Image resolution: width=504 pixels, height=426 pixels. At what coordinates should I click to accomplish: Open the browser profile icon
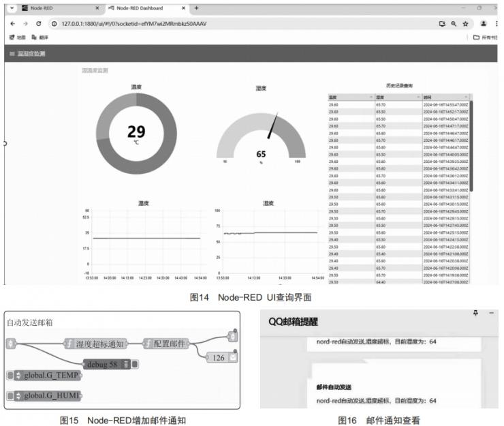pos(484,23)
